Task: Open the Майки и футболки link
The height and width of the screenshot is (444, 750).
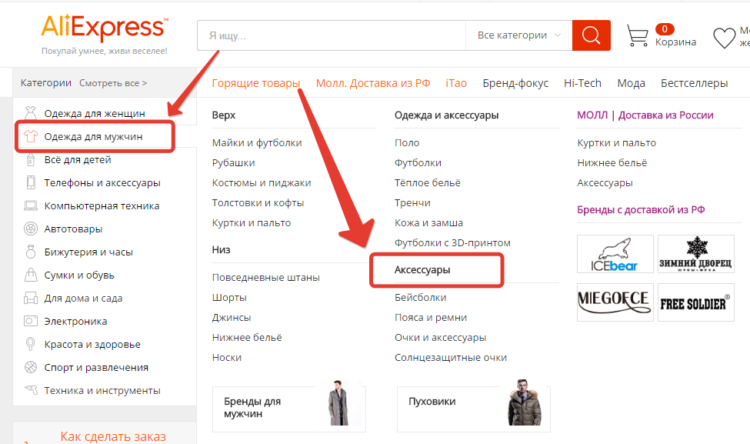Action: tap(257, 143)
